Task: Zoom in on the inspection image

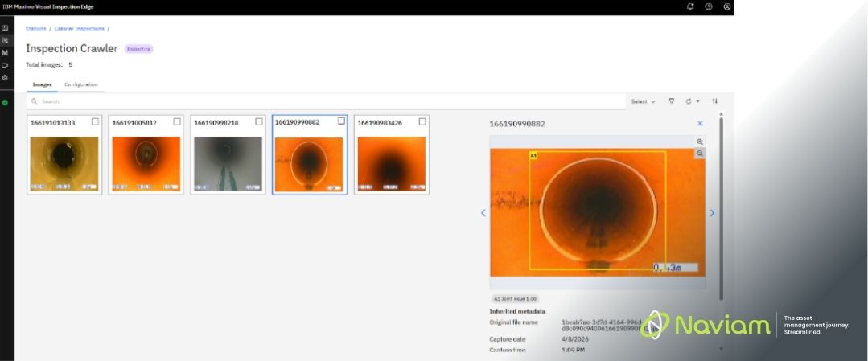Action: [x=700, y=142]
